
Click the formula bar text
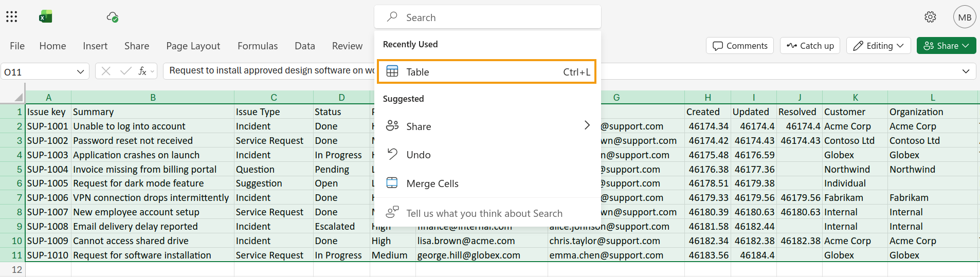[272, 70]
